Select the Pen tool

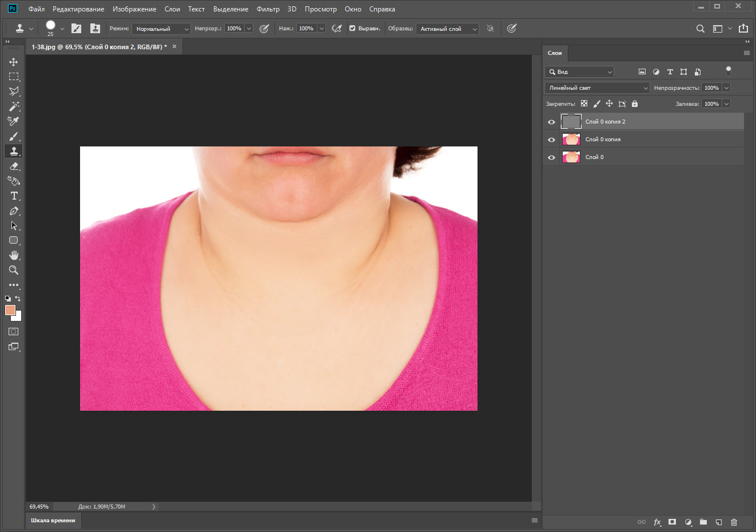(x=14, y=211)
